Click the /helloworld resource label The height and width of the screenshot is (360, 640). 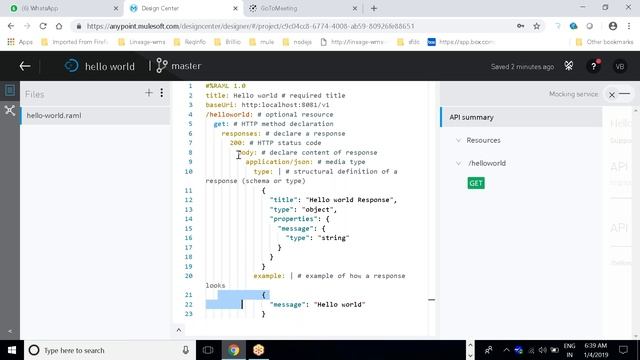point(487,163)
